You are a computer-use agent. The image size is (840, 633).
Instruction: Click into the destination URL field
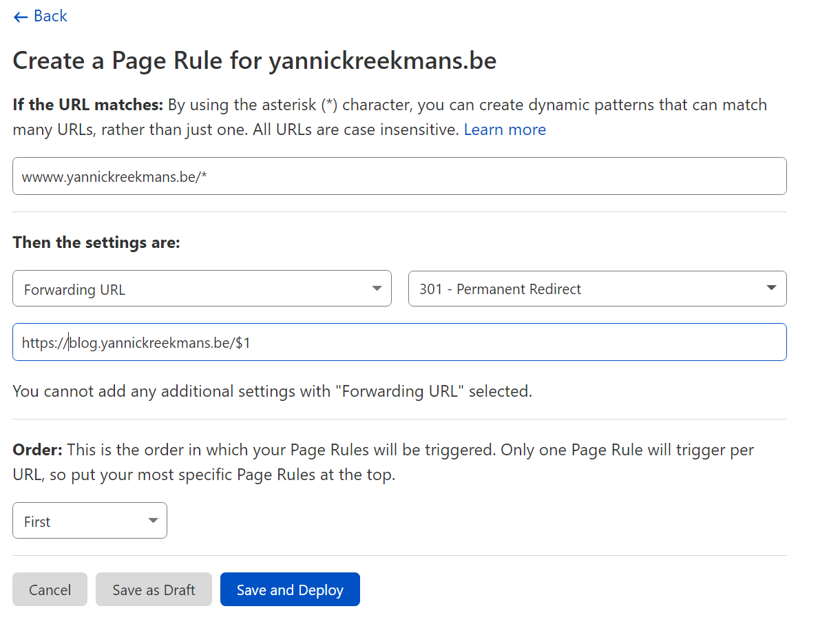point(482,342)
